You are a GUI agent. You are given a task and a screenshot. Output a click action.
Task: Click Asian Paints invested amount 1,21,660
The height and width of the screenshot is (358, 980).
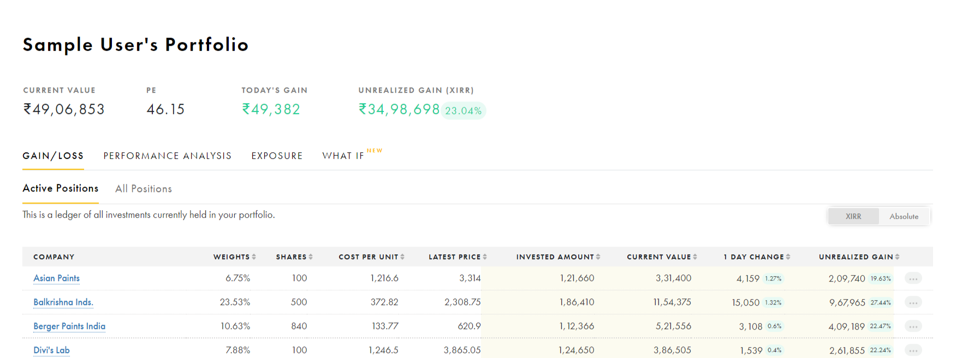[x=577, y=278]
